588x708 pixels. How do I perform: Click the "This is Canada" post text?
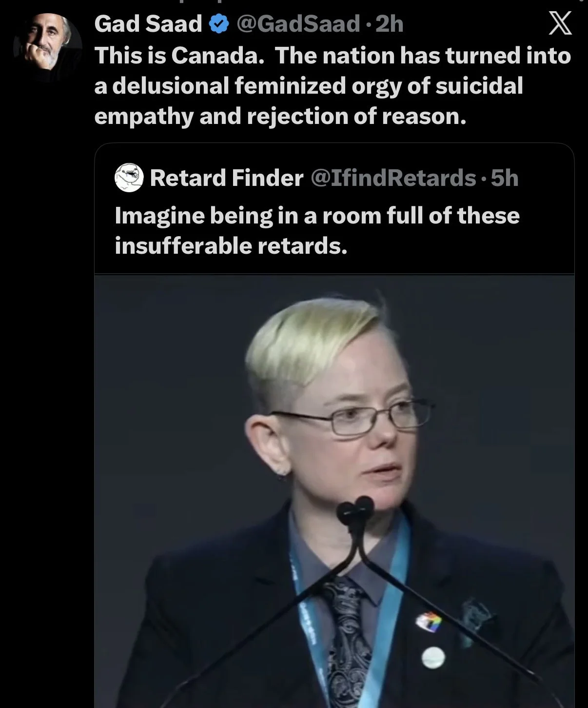333,86
